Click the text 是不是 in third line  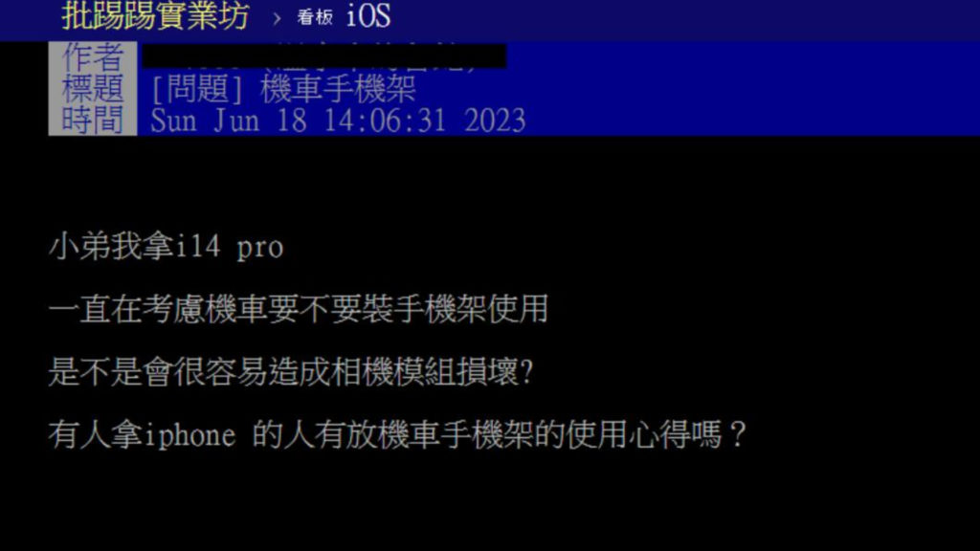[x=96, y=372]
